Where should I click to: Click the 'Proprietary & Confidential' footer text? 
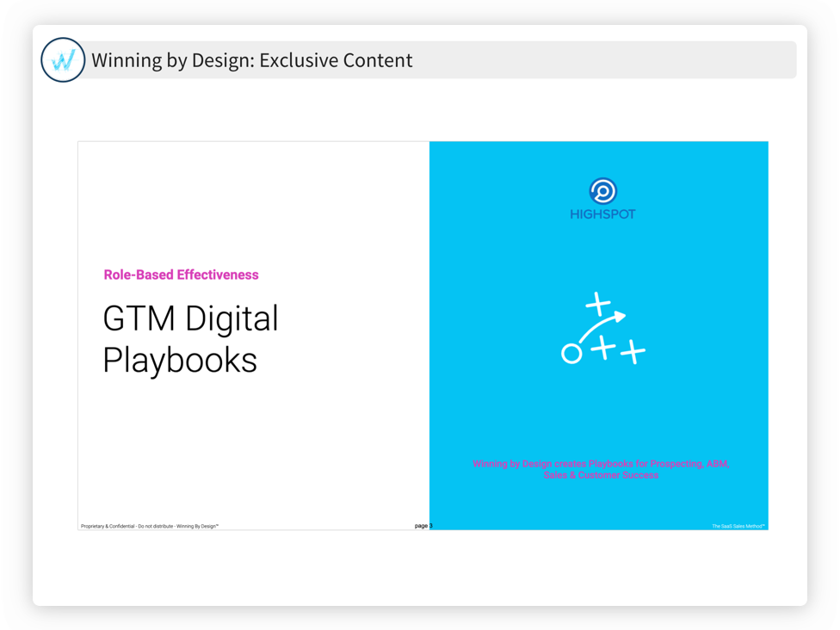point(150,526)
